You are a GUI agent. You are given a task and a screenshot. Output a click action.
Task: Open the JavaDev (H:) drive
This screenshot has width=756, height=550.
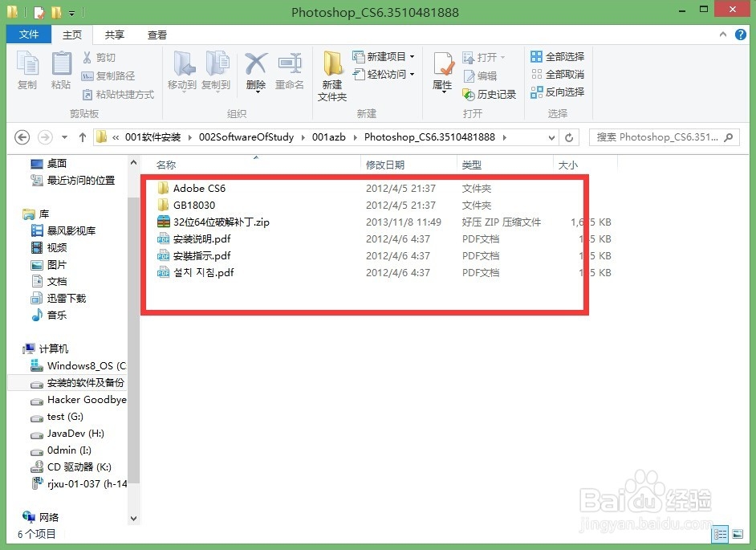(x=67, y=434)
